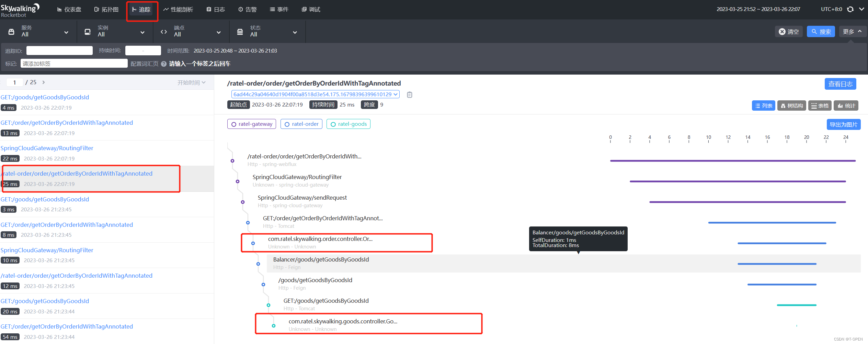Screen dimensions: 868x344
Task: Open the 服务 service dropdown
Action: pyautogui.click(x=38, y=32)
